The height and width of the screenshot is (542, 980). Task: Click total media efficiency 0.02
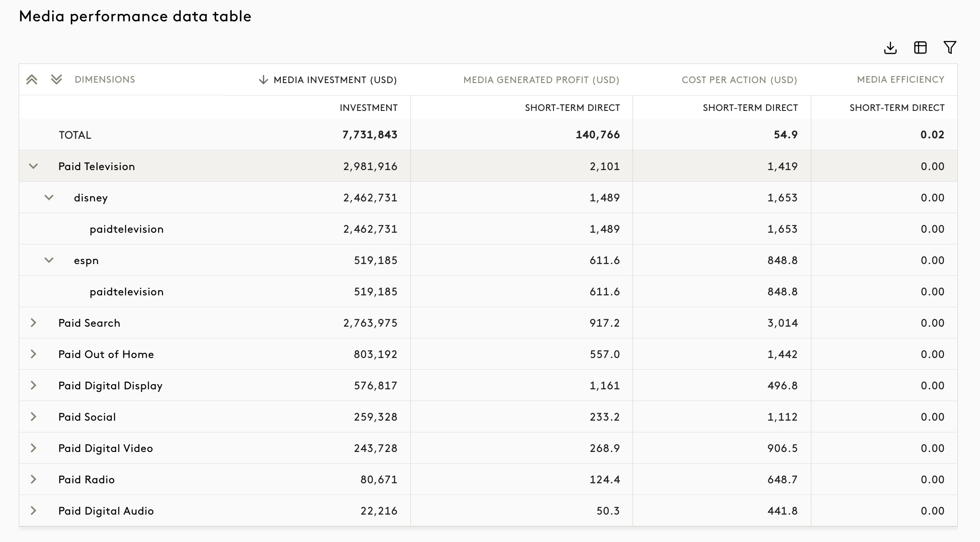click(x=932, y=135)
